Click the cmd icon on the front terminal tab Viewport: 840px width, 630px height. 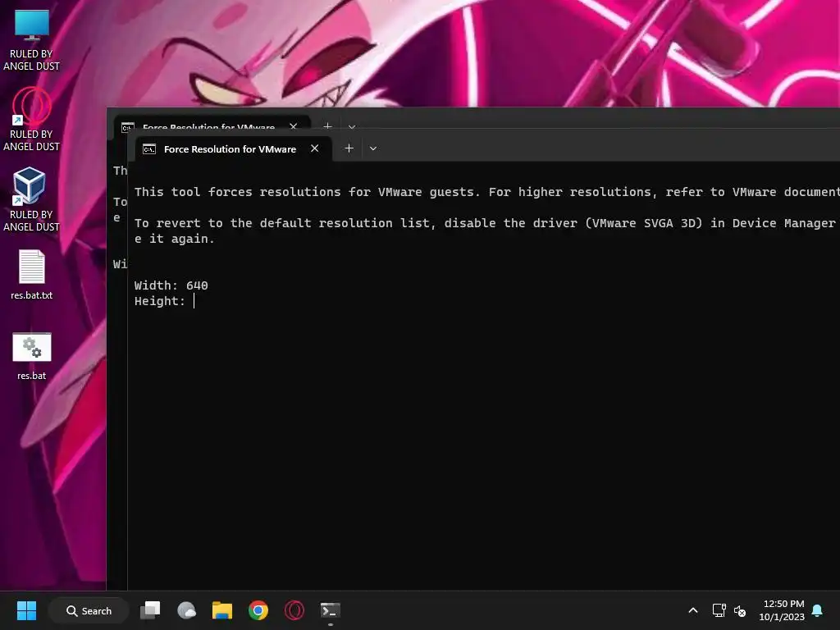pyautogui.click(x=149, y=149)
